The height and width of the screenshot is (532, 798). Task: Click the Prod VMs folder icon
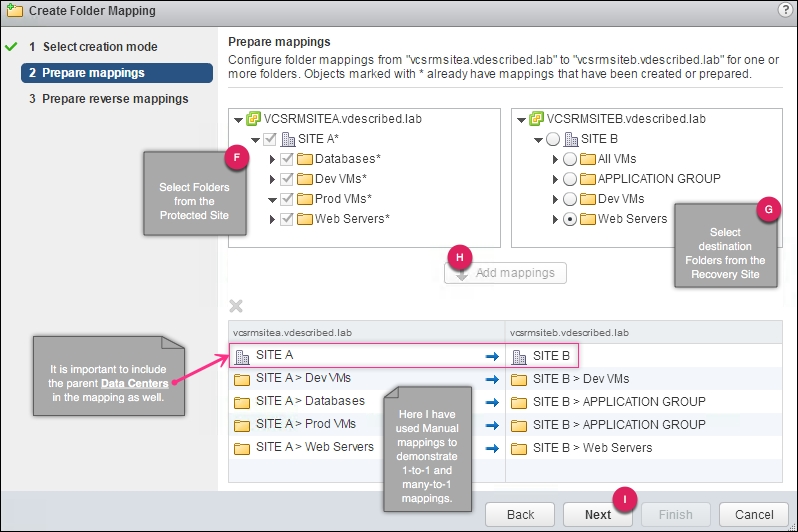point(304,199)
